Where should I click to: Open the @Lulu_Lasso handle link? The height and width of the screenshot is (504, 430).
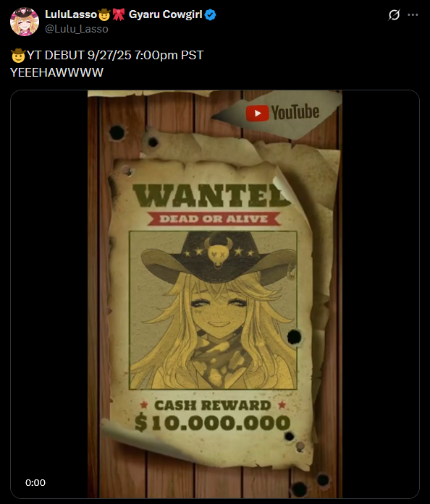tap(77, 29)
